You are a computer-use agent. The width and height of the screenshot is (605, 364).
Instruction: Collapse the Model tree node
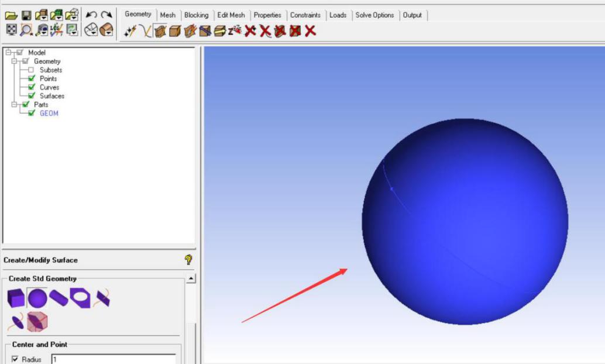point(9,52)
